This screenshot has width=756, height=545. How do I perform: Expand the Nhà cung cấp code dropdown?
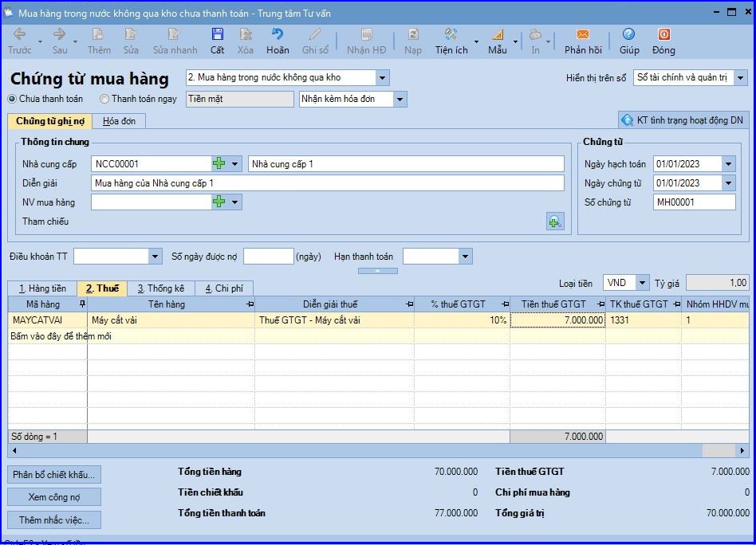coord(234,164)
